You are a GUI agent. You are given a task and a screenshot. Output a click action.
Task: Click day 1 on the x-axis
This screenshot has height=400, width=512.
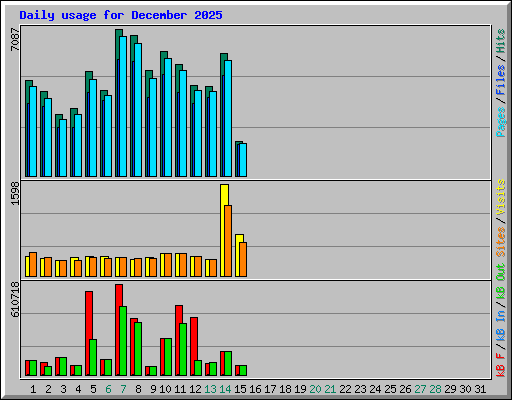click(x=33, y=389)
